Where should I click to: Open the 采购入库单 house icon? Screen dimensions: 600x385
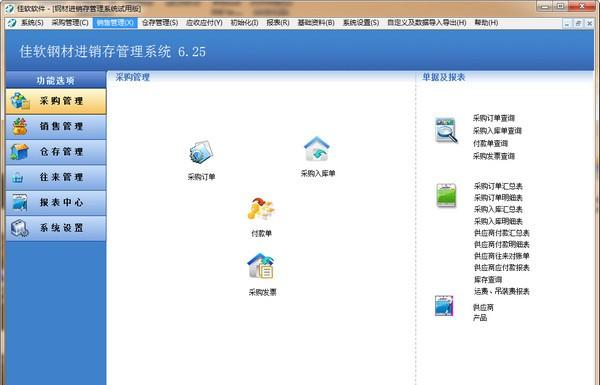tap(317, 149)
